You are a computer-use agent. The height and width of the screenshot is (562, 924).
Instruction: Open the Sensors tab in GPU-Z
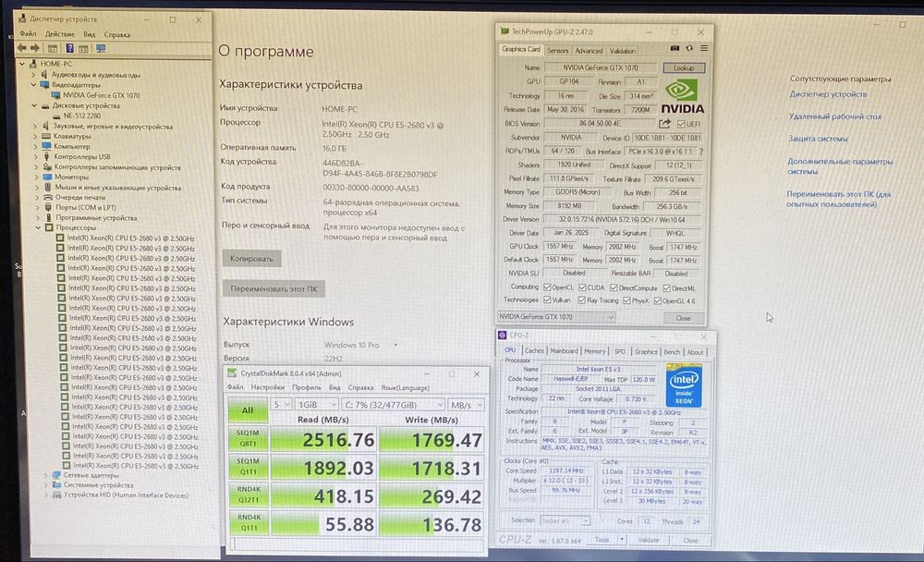(557, 51)
